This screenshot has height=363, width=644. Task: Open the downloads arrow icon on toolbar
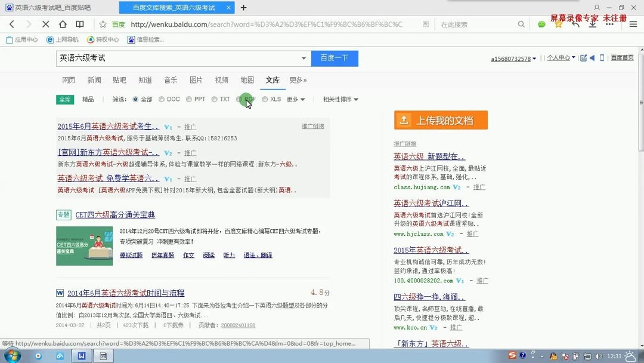pos(592,24)
